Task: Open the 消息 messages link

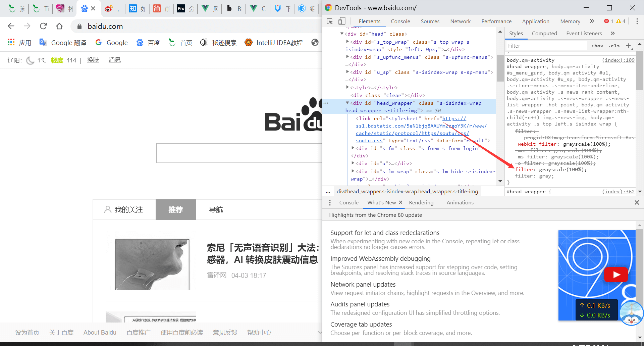Action: (114, 60)
